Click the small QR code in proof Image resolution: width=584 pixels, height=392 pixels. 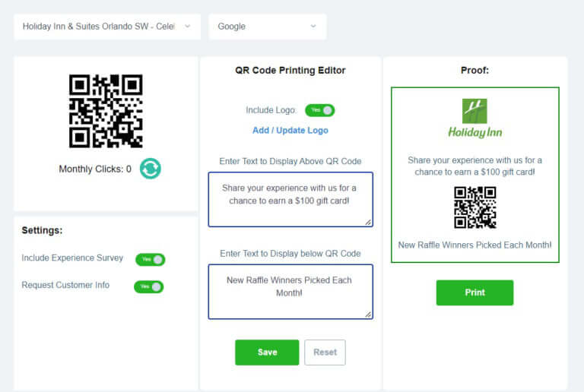[x=474, y=207]
